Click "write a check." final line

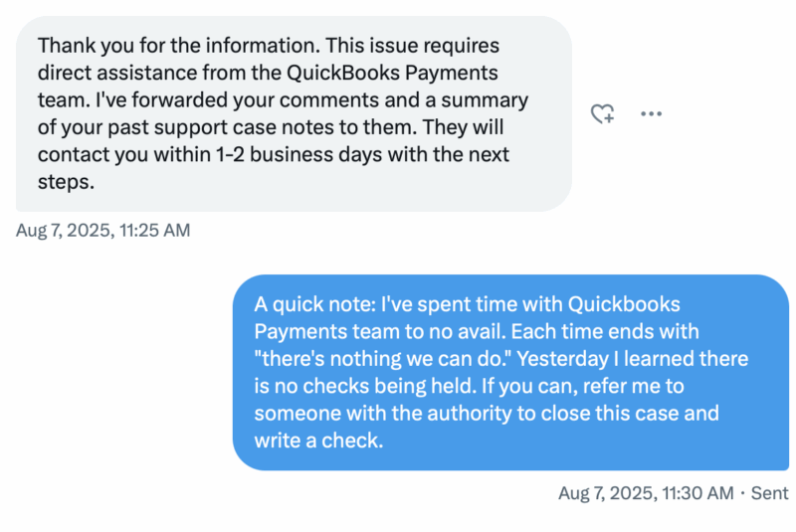318,441
